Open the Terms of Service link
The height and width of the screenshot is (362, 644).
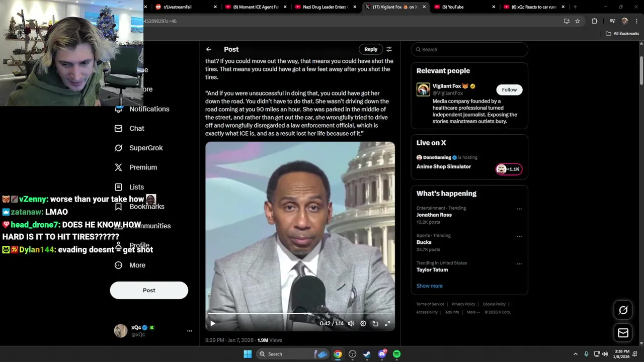pyautogui.click(x=430, y=304)
